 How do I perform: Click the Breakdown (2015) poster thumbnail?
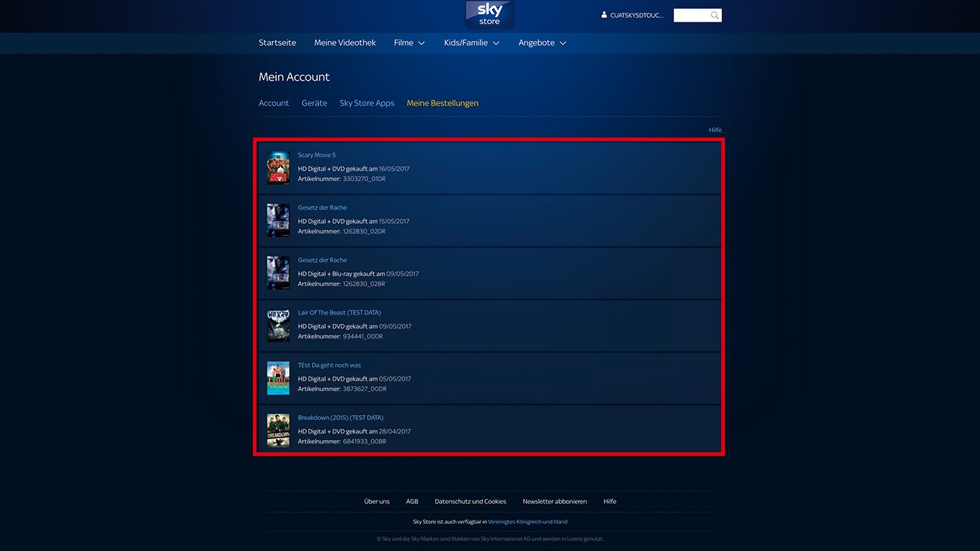278,430
